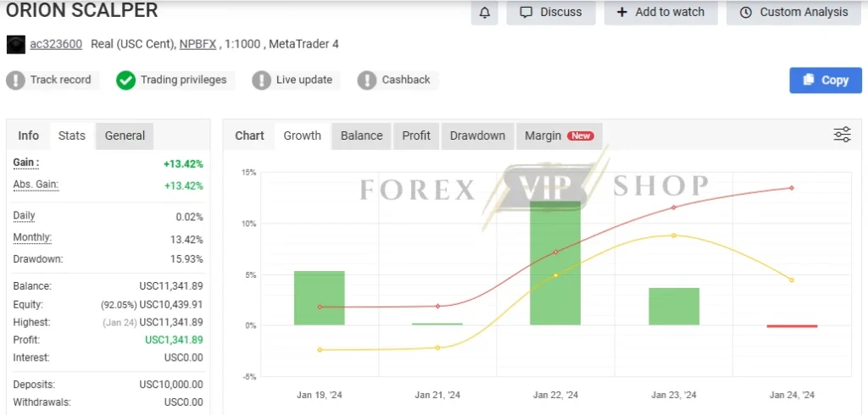Switch to the General tab

pos(125,136)
